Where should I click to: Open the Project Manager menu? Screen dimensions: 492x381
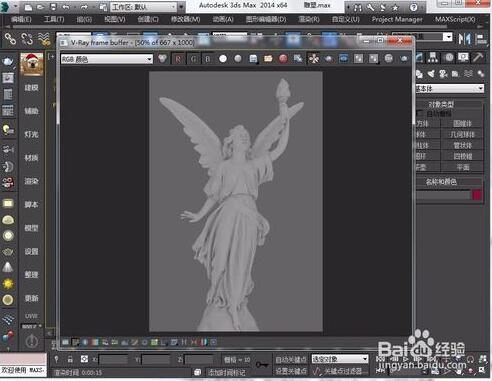click(x=397, y=19)
